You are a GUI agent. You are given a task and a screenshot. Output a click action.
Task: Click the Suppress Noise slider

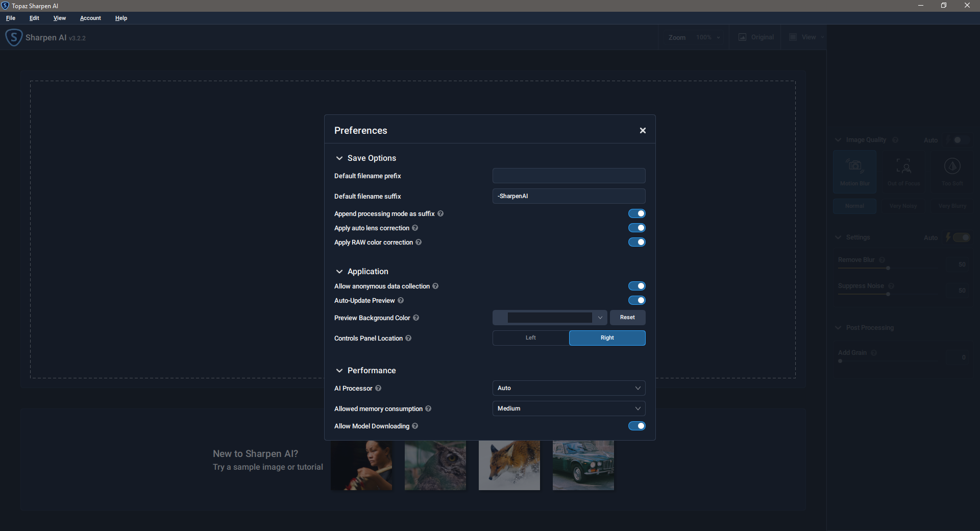coord(888,294)
